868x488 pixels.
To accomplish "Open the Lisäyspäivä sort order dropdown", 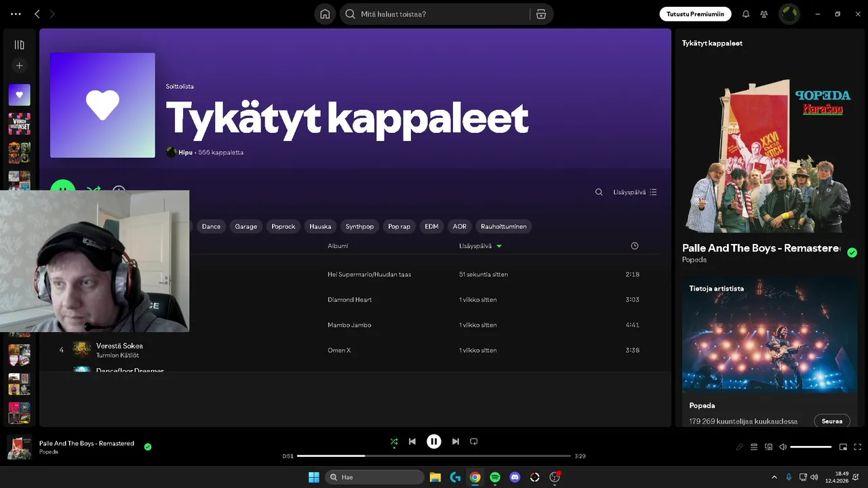I will tap(635, 192).
